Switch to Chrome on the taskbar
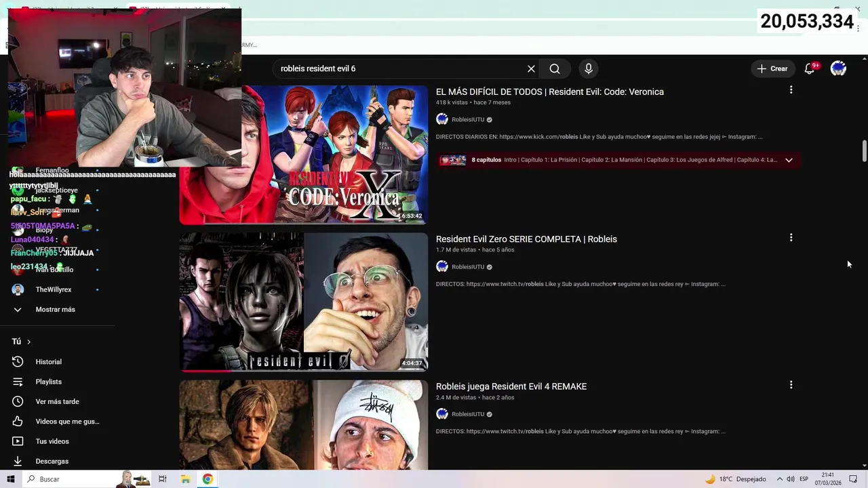 pos(208,479)
